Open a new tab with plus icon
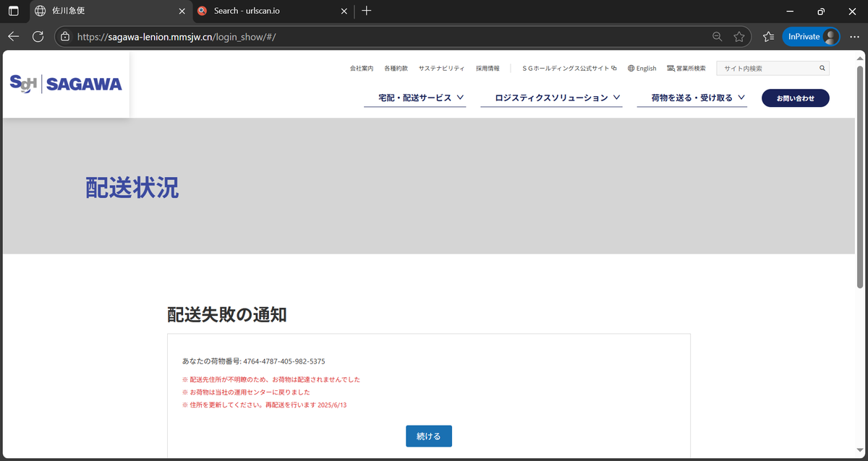This screenshot has height=461, width=868. pyautogui.click(x=367, y=11)
